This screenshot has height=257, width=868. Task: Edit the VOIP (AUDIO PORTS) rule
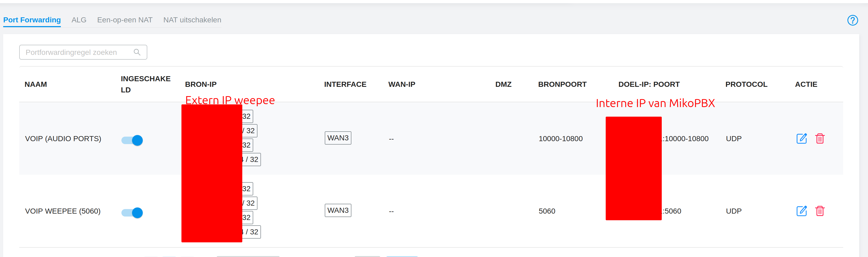coord(801,138)
